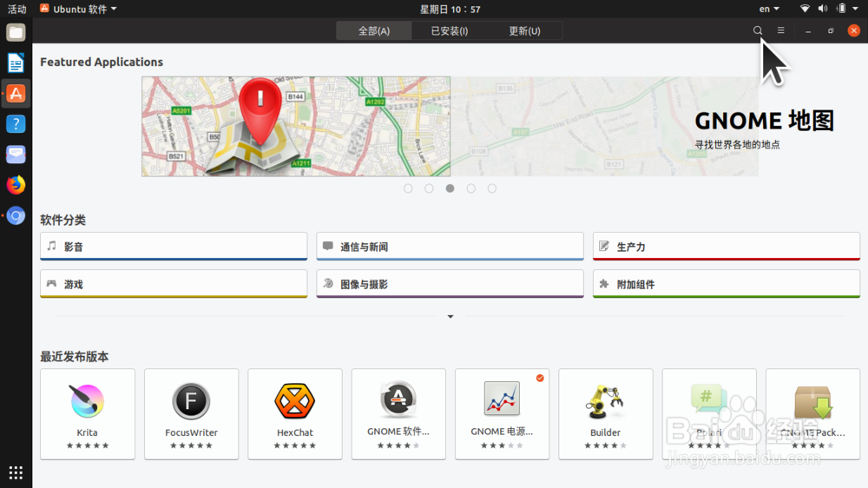Screen dimensions: 868x488
Task: Launch Firefox from the dock
Action: click(16, 185)
